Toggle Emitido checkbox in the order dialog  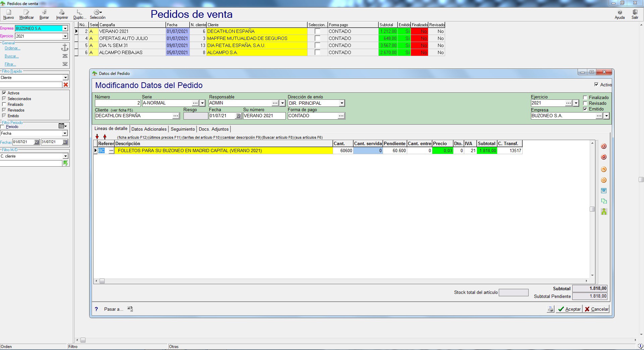tap(585, 109)
